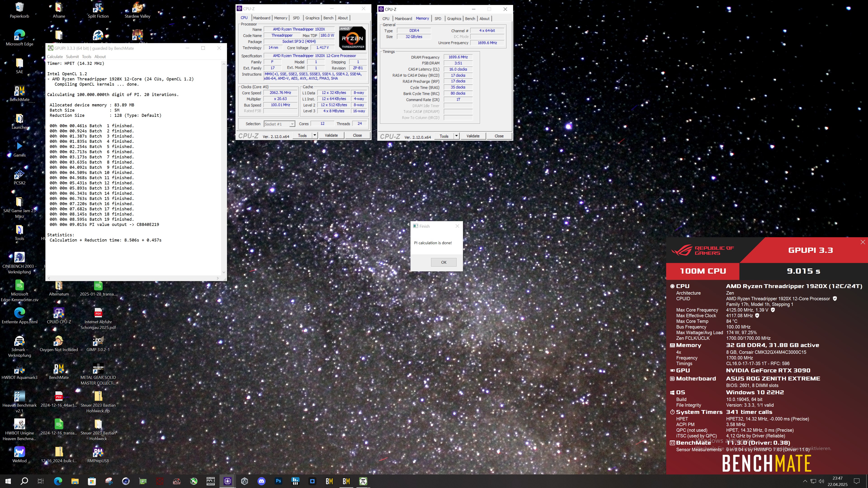Screen dimensions: 868x488
Task: Expand Tools arrow in CPU-Z CPU window
Action: (315, 135)
